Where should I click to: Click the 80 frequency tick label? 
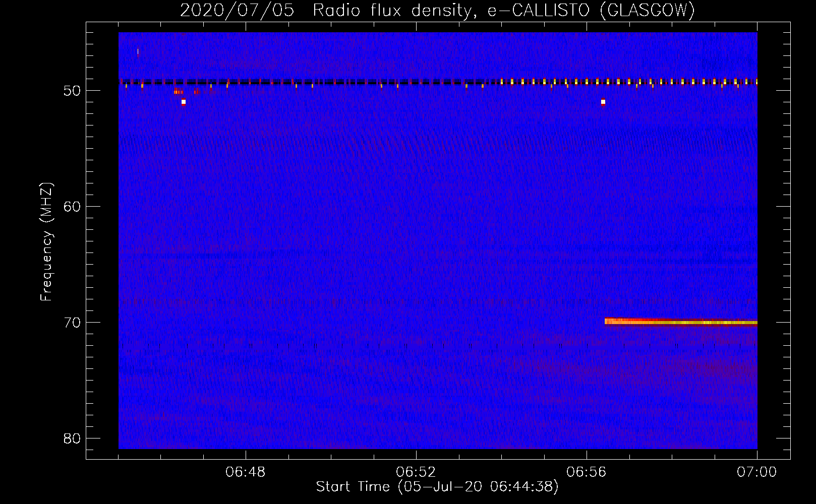(72, 438)
